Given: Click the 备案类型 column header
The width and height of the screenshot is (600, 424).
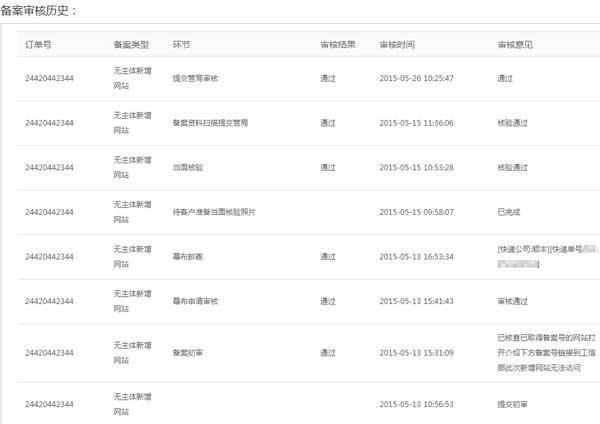Looking at the screenshot, I should (x=131, y=45).
